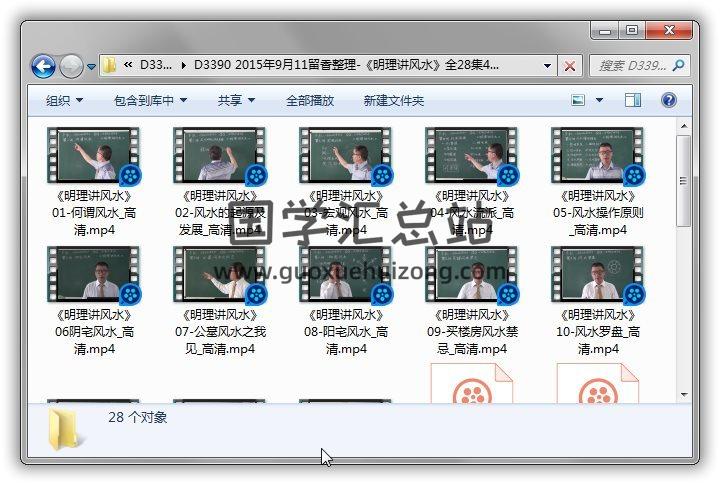Click the Forward navigation arrow button
The height and width of the screenshot is (485, 720).
(71, 67)
